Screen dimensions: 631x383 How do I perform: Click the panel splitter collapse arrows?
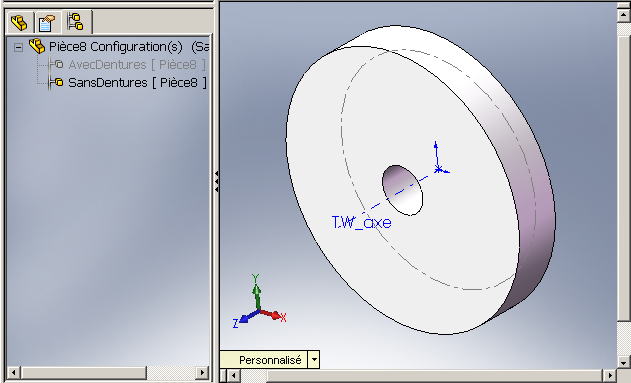click(217, 181)
